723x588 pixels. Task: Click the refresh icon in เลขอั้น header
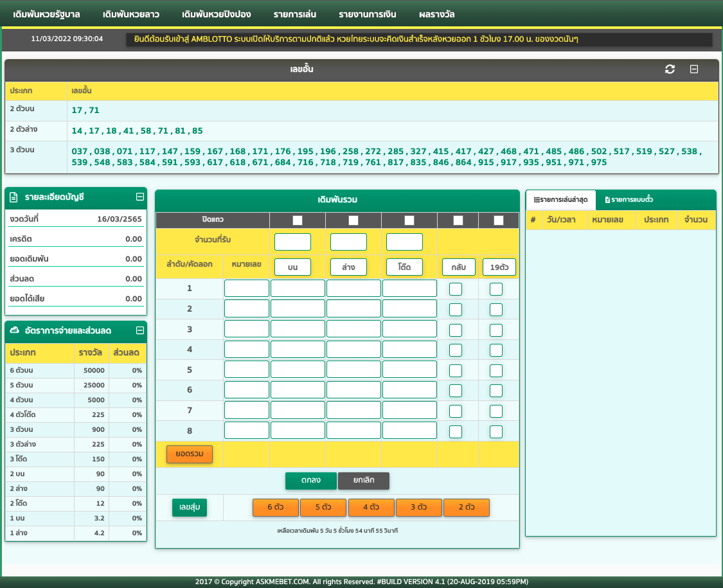(670, 69)
